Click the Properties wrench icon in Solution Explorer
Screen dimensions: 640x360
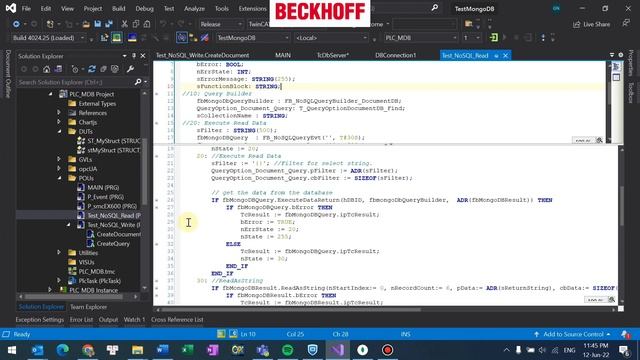pos(130,69)
